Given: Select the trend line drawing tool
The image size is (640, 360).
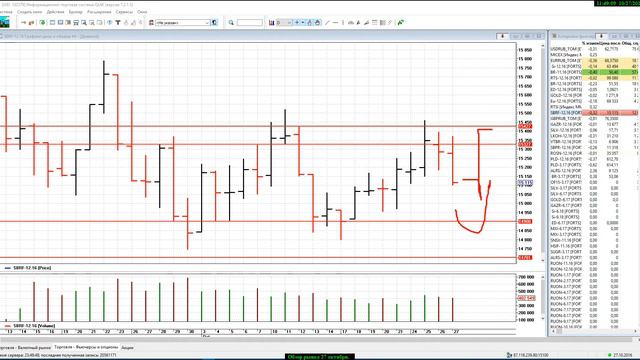Looking at the screenshot, I should [327, 22].
